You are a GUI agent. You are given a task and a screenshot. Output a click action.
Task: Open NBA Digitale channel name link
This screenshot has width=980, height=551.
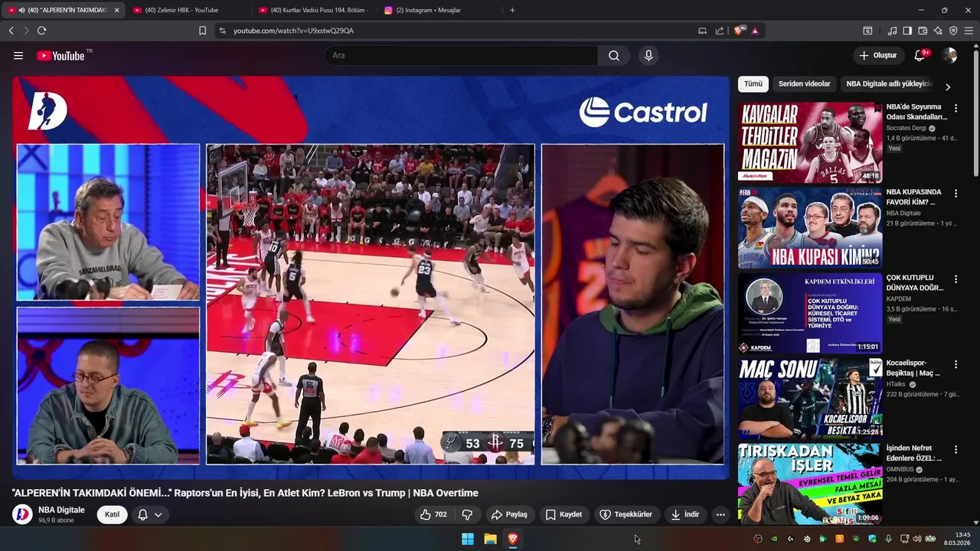click(x=61, y=510)
